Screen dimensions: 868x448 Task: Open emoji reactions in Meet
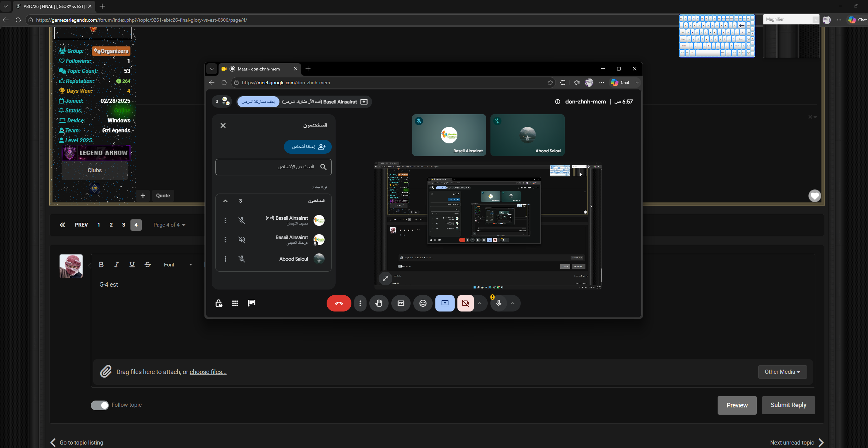pyautogui.click(x=423, y=303)
